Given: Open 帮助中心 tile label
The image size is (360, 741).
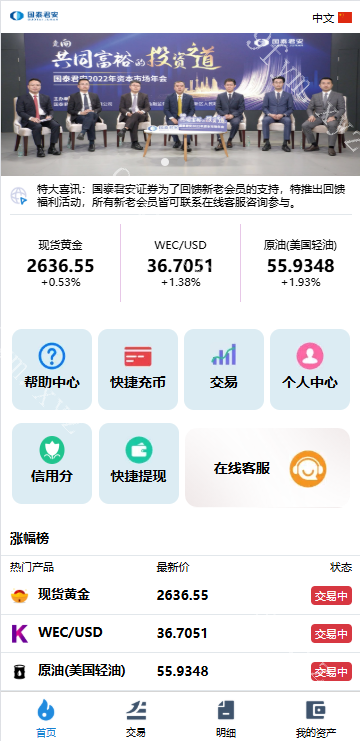Looking at the screenshot, I should [52, 382].
